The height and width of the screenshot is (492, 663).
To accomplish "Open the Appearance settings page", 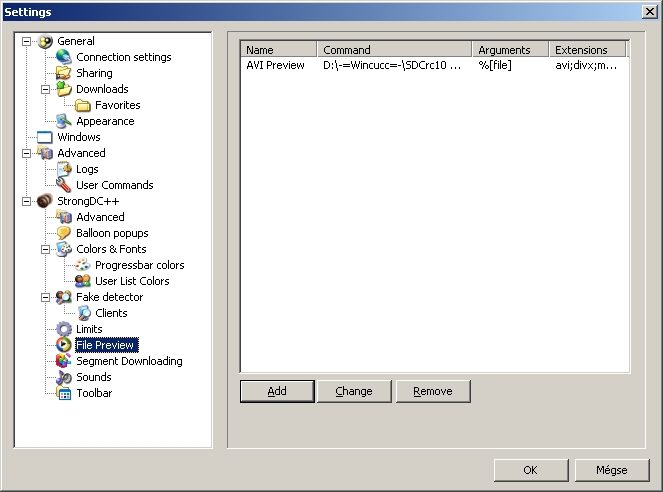I will click(x=105, y=121).
